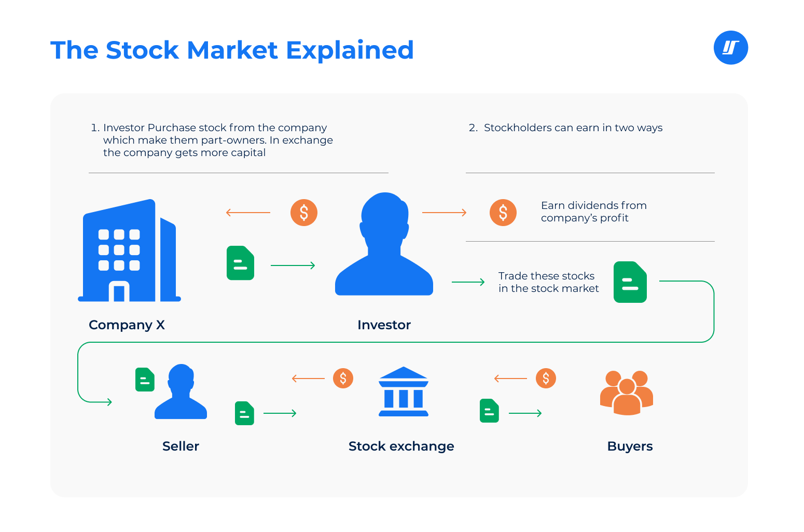Image resolution: width=804 pixels, height=532 pixels.
Task: Click the 'Stock exchange' label
Action: coord(401,446)
